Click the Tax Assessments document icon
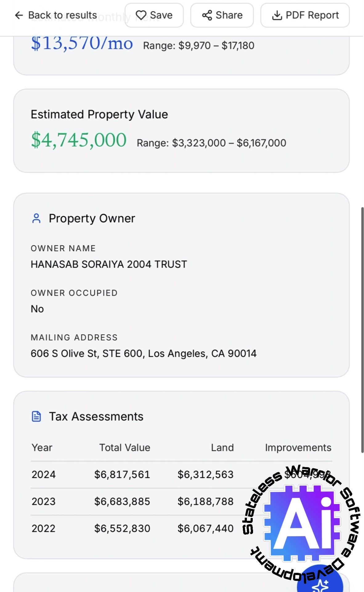The height and width of the screenshot is (592, 364). point(36,416)
